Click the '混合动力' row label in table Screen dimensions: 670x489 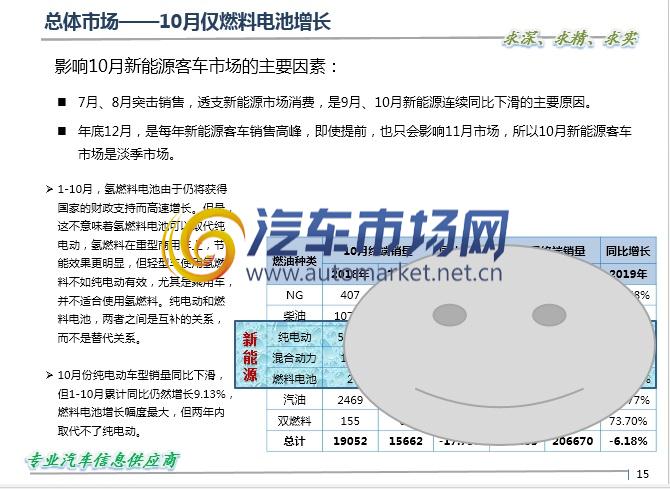294,358
